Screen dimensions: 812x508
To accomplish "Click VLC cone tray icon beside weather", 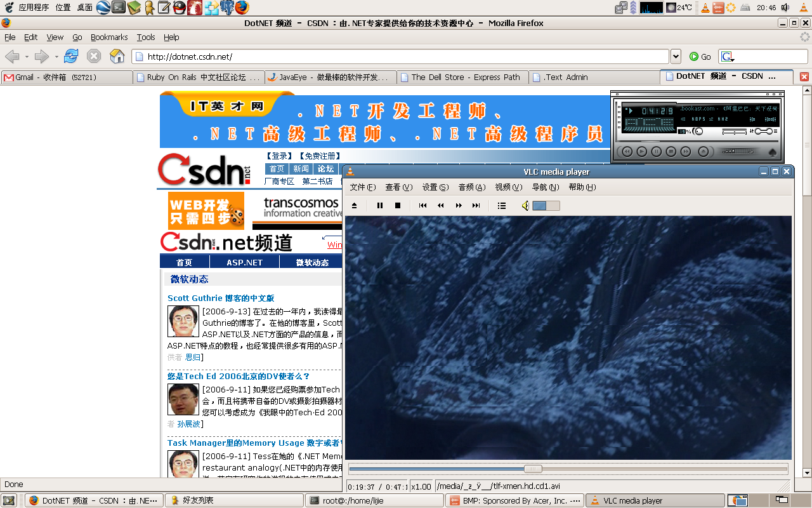I will (704, 8).
